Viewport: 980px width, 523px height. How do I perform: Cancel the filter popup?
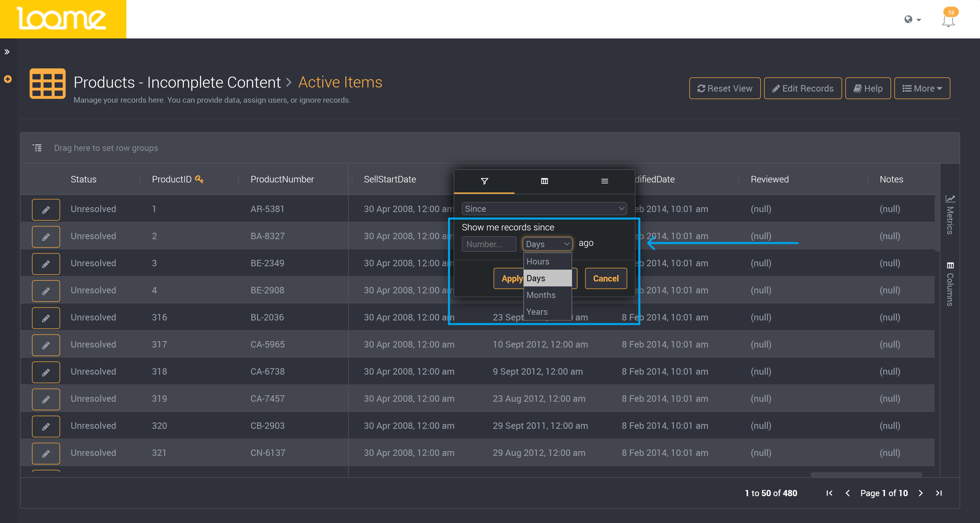pyautogui.click(x=606, y=278)
